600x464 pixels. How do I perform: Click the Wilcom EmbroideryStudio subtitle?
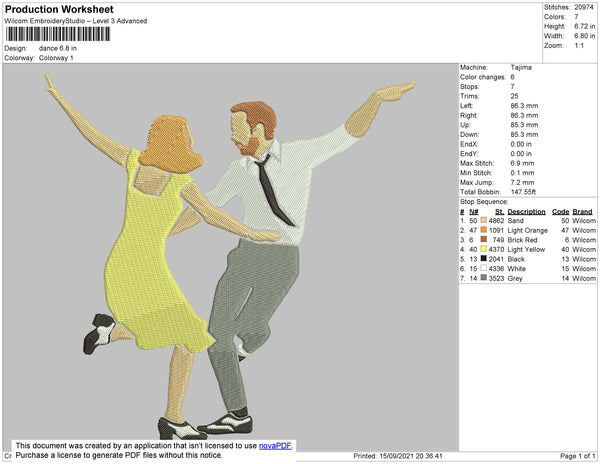76,21
